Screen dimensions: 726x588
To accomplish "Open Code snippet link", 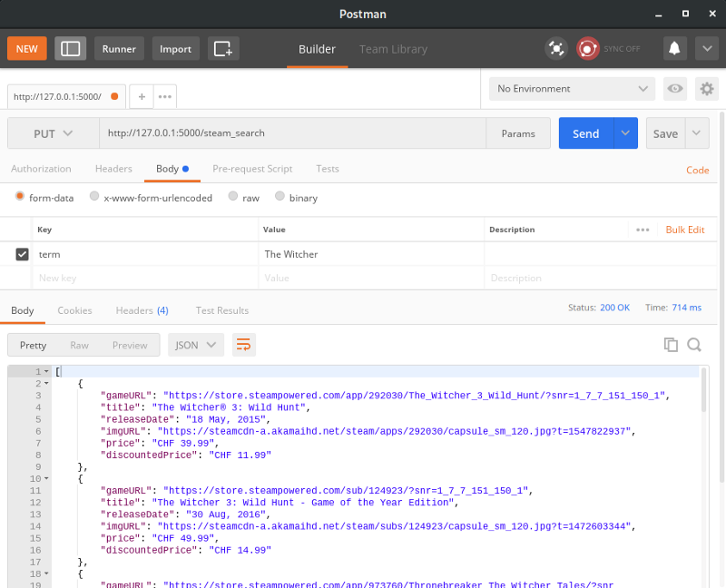I will click(697, 170).
